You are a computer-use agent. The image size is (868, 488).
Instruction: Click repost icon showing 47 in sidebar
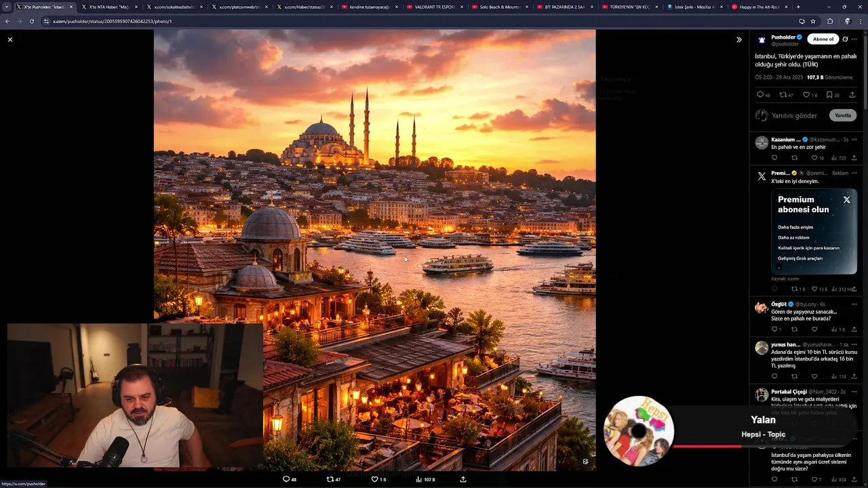click(x=786, y=95)
